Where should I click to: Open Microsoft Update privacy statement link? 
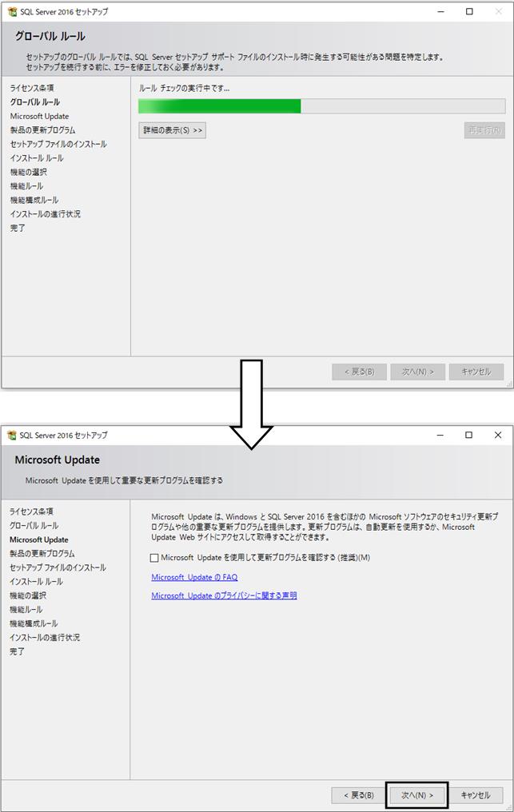tap(224, 595)
